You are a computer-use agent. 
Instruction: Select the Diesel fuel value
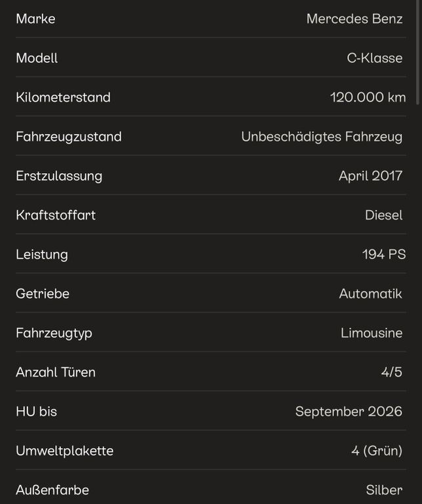click(x=383, y=215)
